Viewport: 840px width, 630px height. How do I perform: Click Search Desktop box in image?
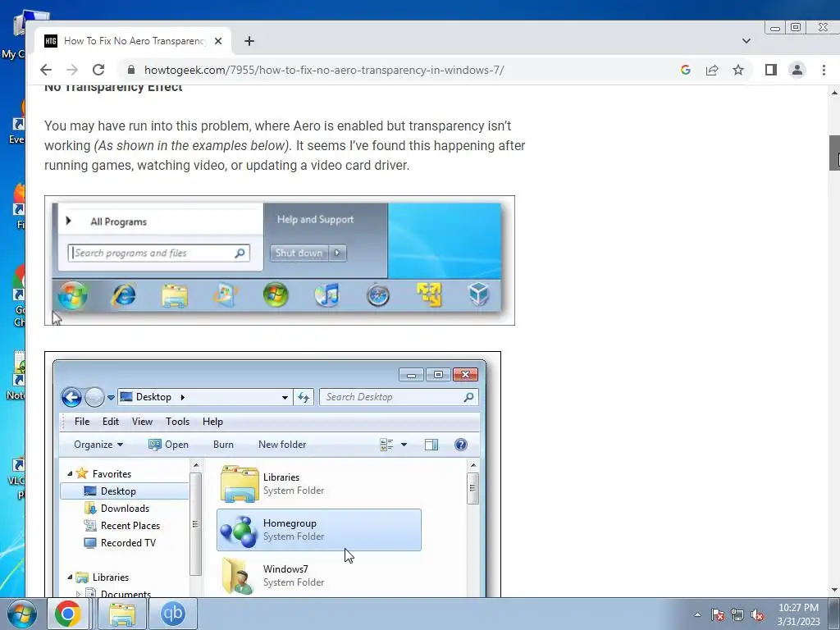pyautogui.click(x=399, y=397)
